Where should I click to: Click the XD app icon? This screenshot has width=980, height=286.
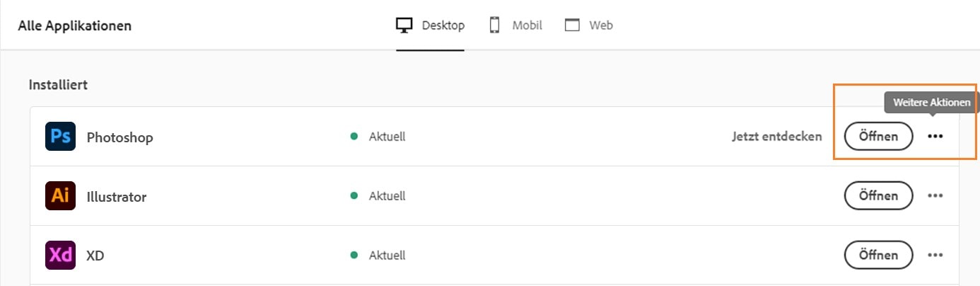[x=60, y=256]
